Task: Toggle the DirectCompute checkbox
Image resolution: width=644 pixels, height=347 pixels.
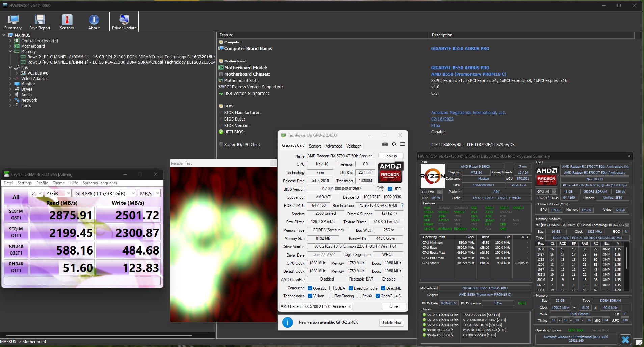Action: (x=351, y=288)
